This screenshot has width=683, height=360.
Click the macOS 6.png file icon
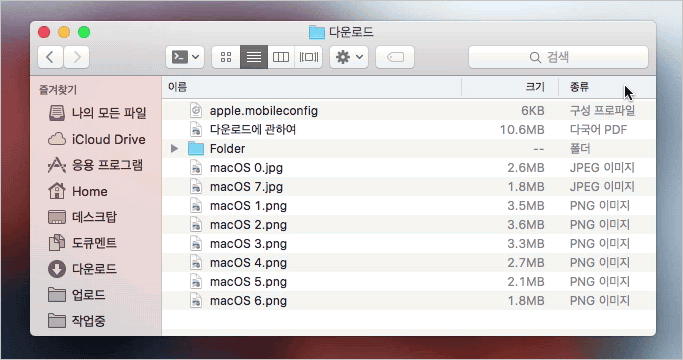click(x=196, y=301)
